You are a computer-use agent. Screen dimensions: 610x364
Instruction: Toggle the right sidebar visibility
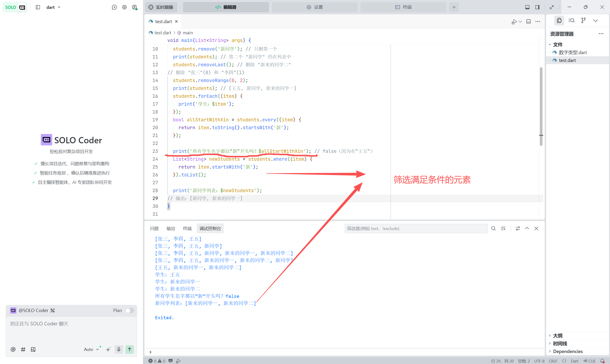click(x=537, y=7)
